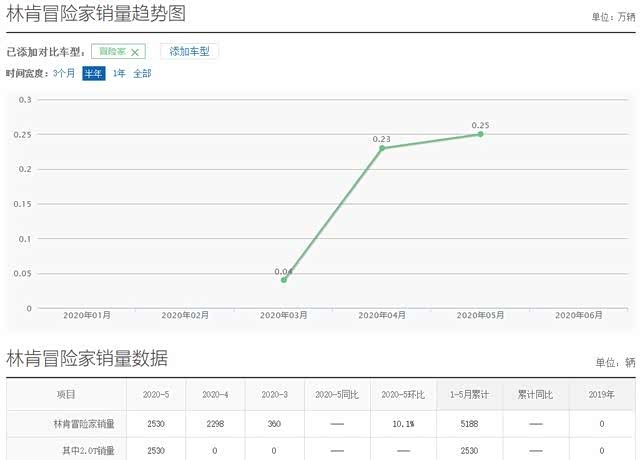This screenshot has width=640, height=460.
Task: Click the 1-5月累计 column header
Action: (469, 395)
